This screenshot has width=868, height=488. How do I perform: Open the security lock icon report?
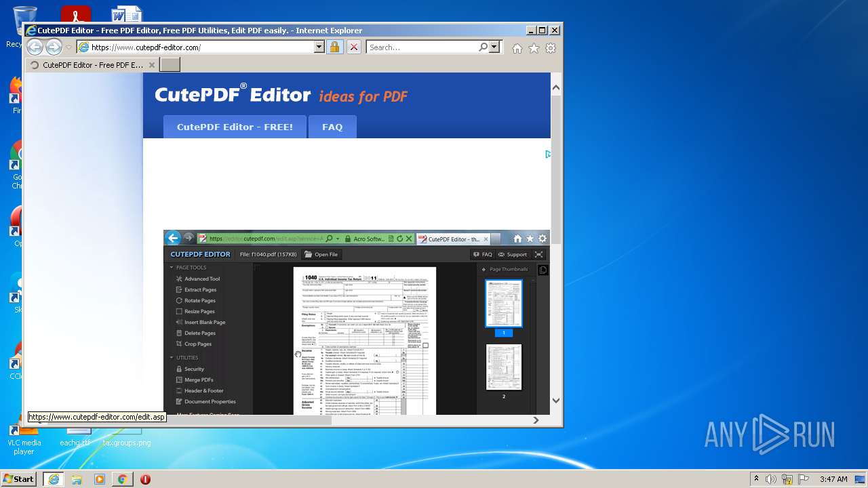click(334, 47)
